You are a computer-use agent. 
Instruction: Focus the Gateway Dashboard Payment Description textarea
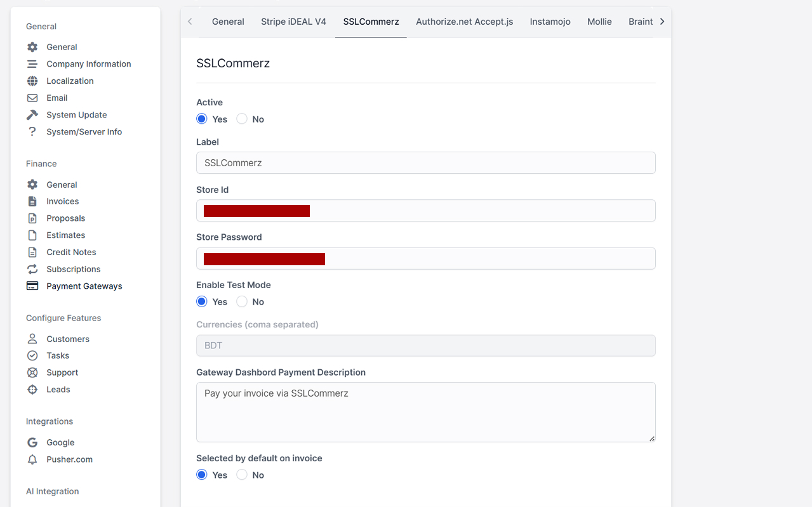click(425, 412)
